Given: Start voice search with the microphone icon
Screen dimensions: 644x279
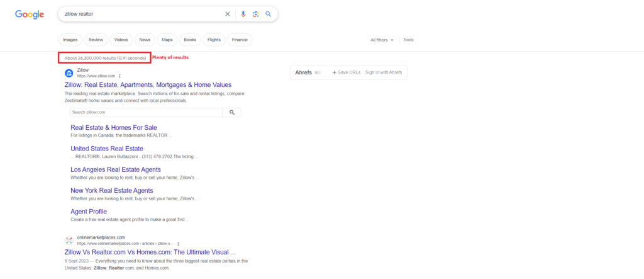Looking at the screenshot, I should [x=243, y=14].
